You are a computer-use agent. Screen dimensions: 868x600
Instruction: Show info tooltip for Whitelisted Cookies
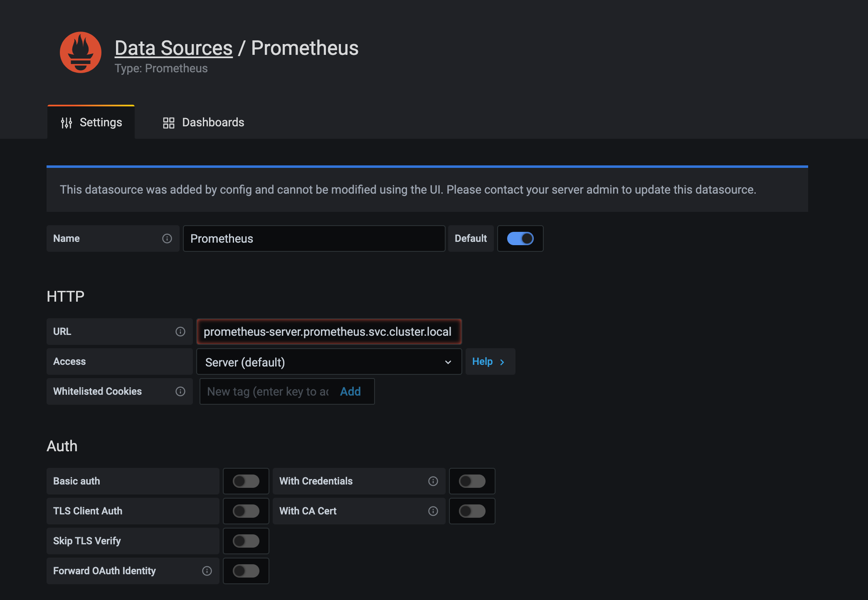[x=180, y=391]
